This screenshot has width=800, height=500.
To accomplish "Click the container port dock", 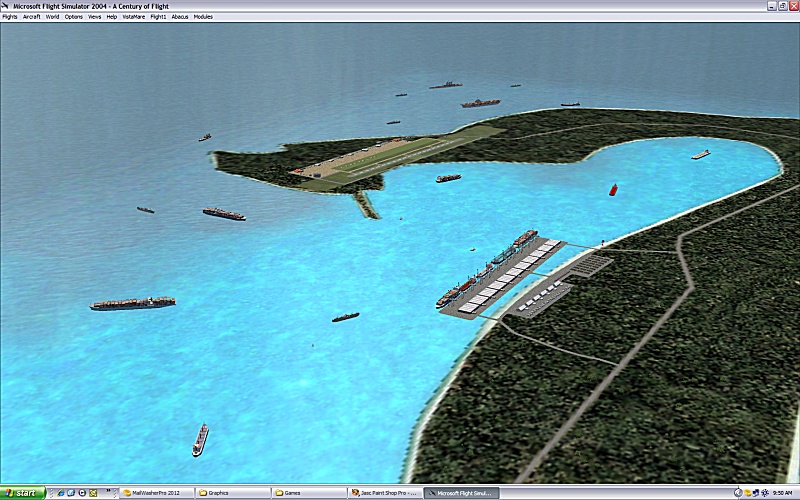I will 503,277.
